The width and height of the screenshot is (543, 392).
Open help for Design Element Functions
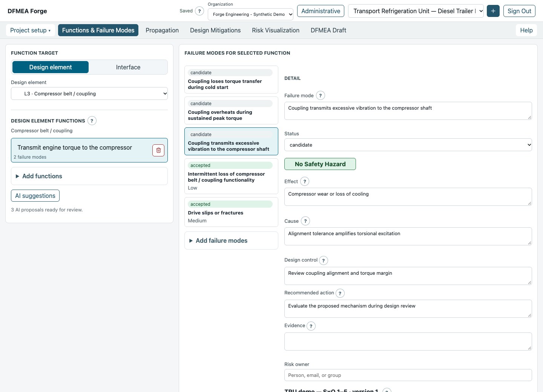pyautogui.click(x=92, y=121)
